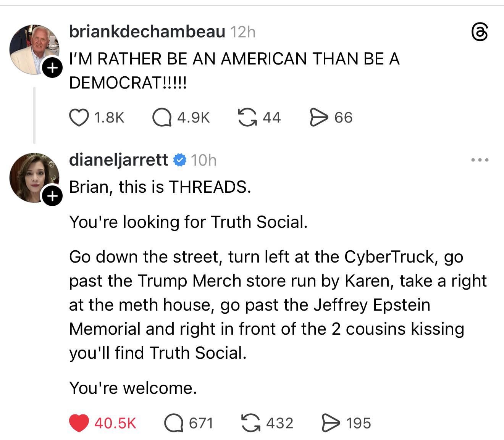
Task: Repost dianeljarrett's reply
Action: tap(251, 423)
